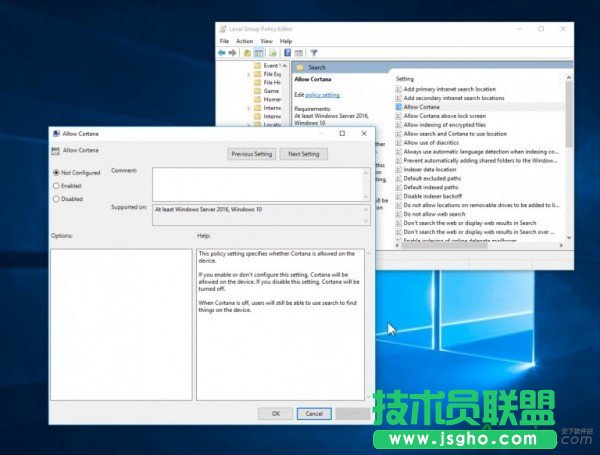Image resolution: width=600 pixels, height=455 pixels.
Task: Click icon of Do not allow web search
Action: pos(399,214)
